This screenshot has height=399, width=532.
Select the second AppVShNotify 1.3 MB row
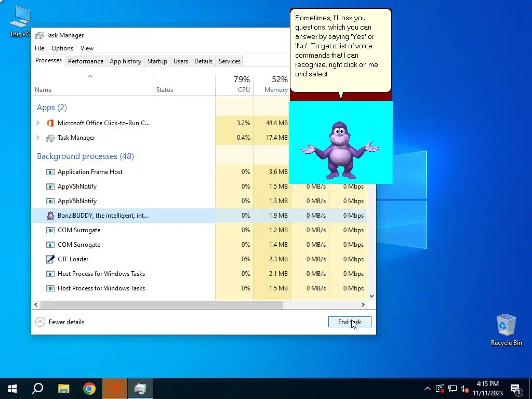pyautogui.click(x=199, y=201)
